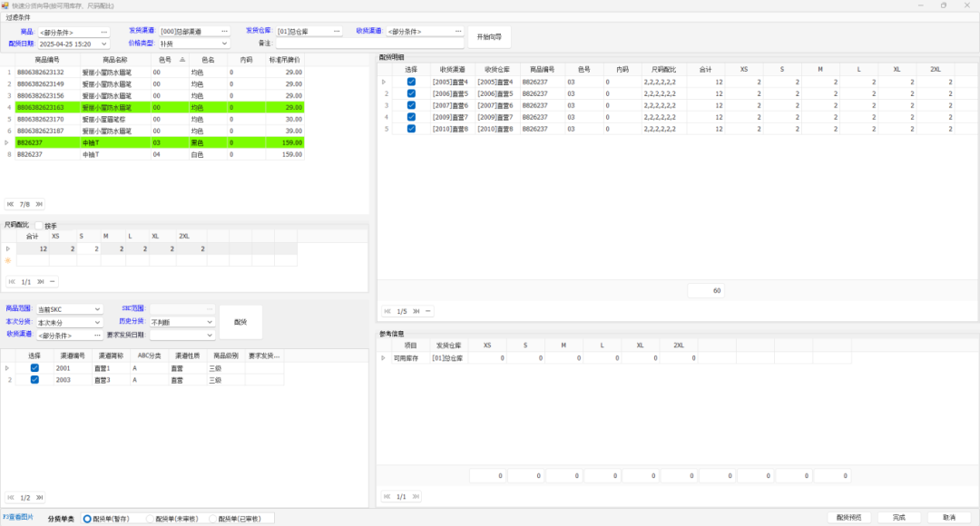Uncheck the [2009]直营7 row checkbox
The width and height of the screenshot is (980, 526).
[411, 117]
